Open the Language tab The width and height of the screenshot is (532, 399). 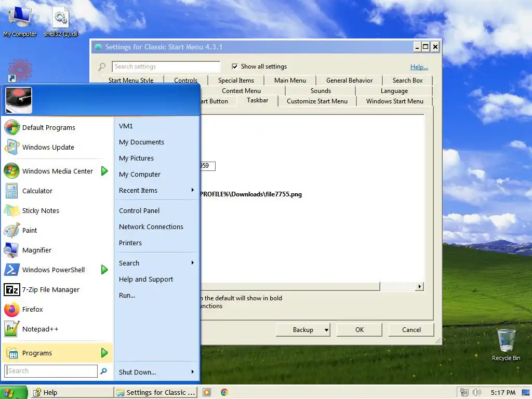click(x=394, y=91)
